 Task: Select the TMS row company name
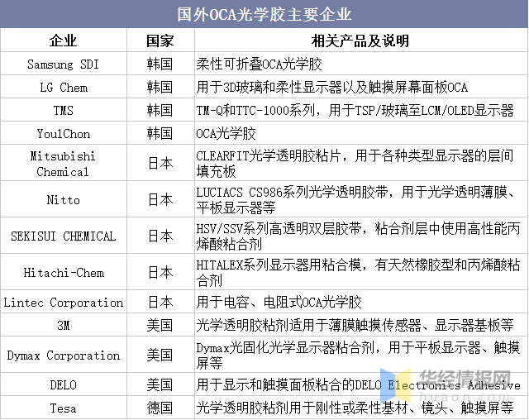(64, 110)
